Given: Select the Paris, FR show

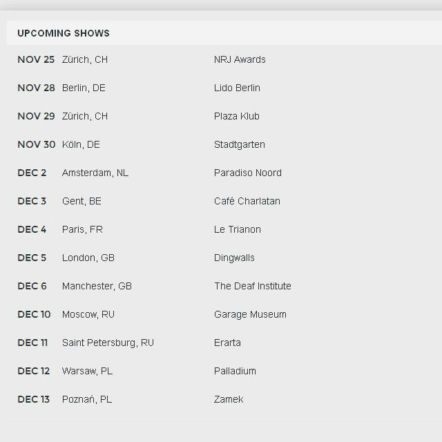Looking at the screenshot, I should point(82,230).
